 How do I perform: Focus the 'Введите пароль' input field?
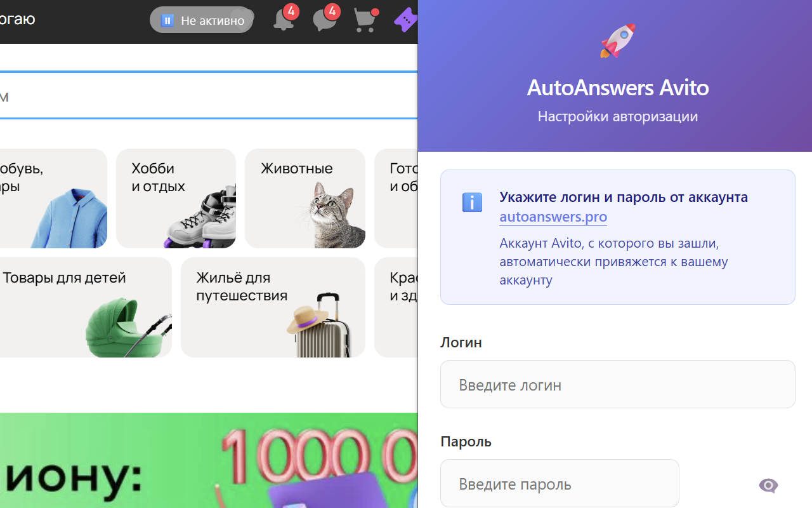tap(560, 483)
